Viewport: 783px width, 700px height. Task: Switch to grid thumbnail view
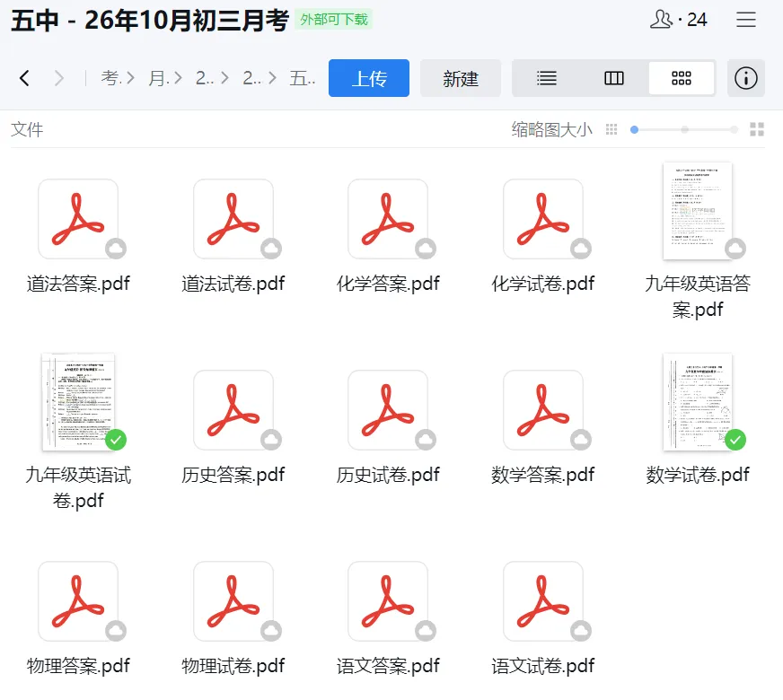coord(682,78)
